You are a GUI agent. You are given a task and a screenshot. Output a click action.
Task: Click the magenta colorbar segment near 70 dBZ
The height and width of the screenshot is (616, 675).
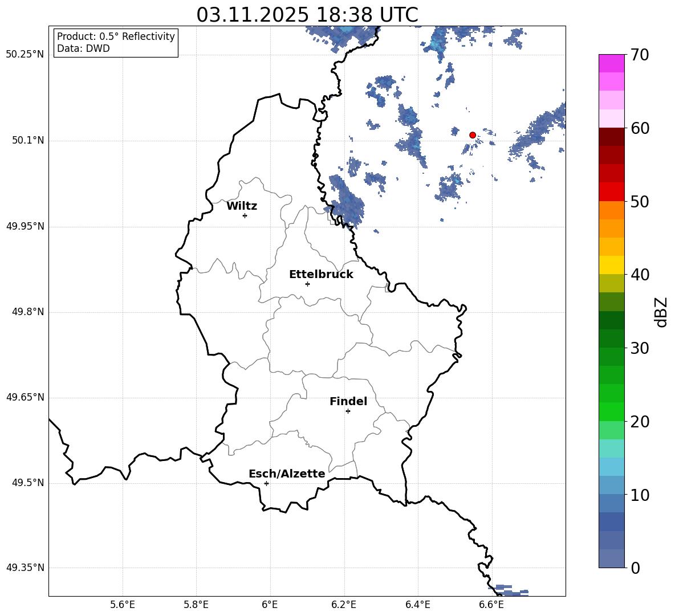tap(611, 63)
